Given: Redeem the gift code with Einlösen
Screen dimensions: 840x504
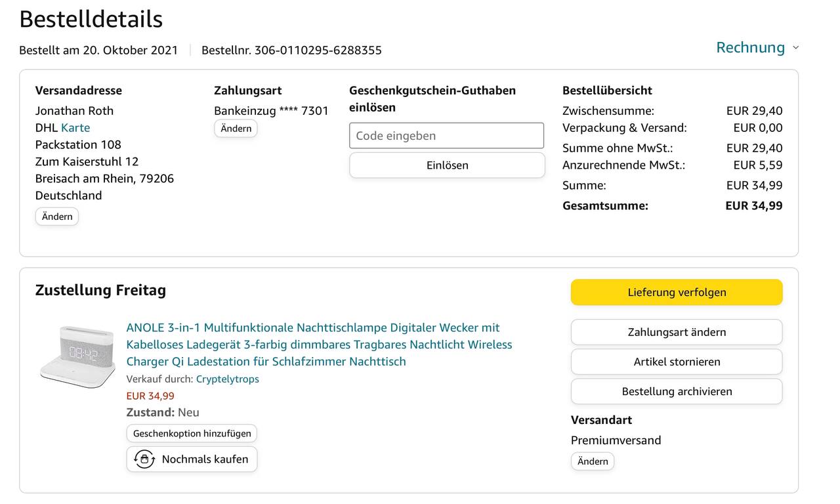Looking at the screenshot, I should tap(447, 165).
